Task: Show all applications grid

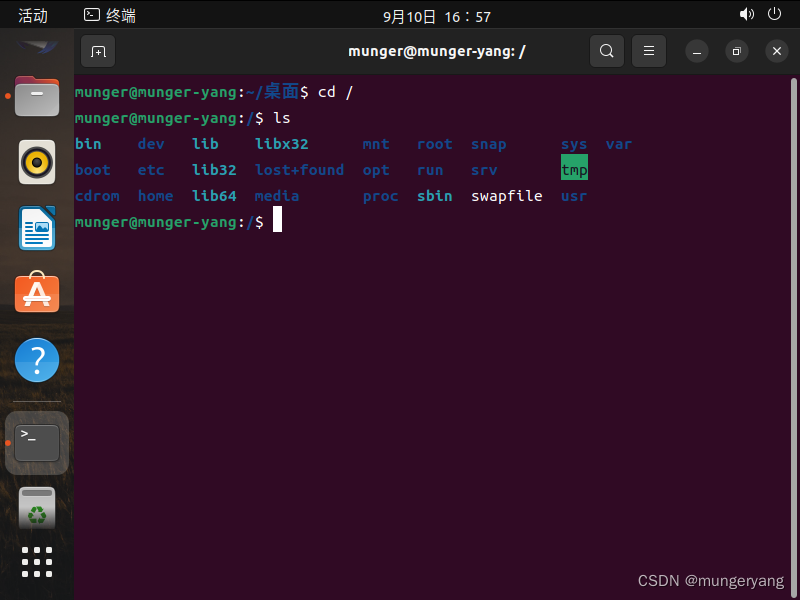Action: (x=37, y=562)
